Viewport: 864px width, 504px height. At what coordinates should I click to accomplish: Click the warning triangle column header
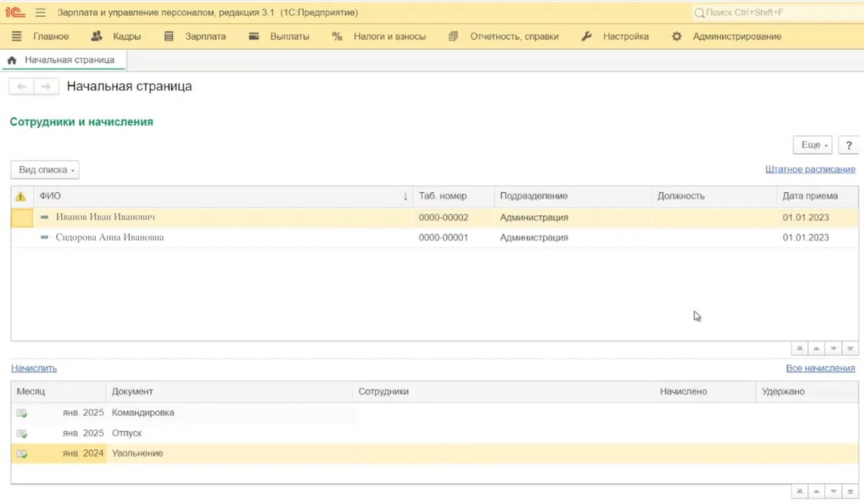tap(21, 196)
